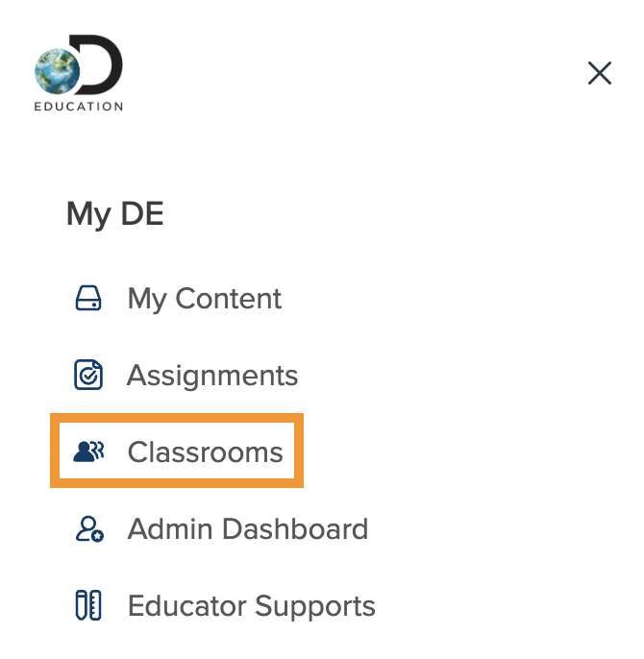Open Educator Supports section
This screenshot has width=644, height=659.
point(225,605)
